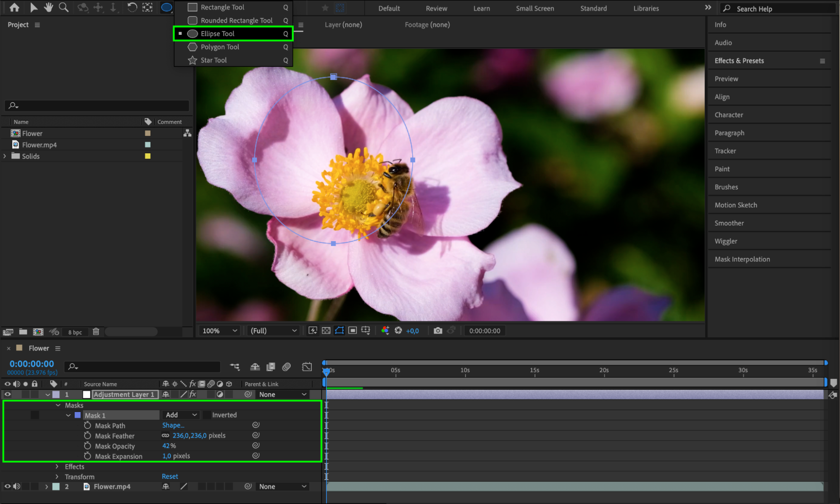Mute audio of the Flower.mp4 layer
This screenshot has height=504, width=840.
(x=17, y=486)
